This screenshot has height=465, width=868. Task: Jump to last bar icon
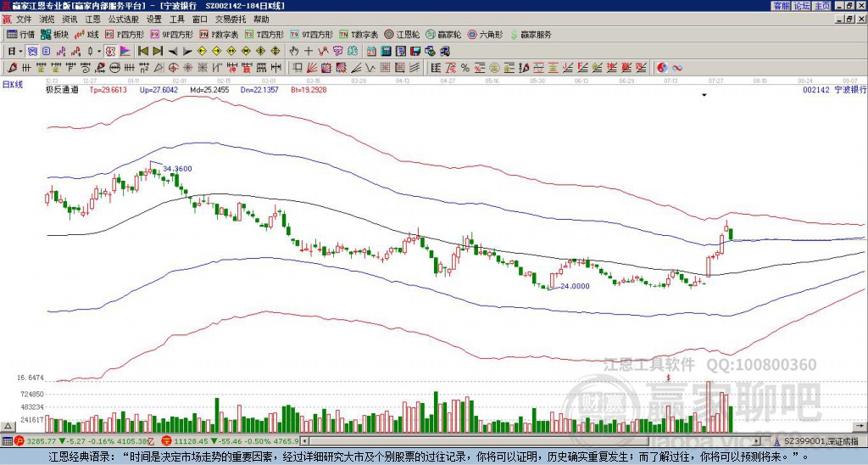coord(158,51)
